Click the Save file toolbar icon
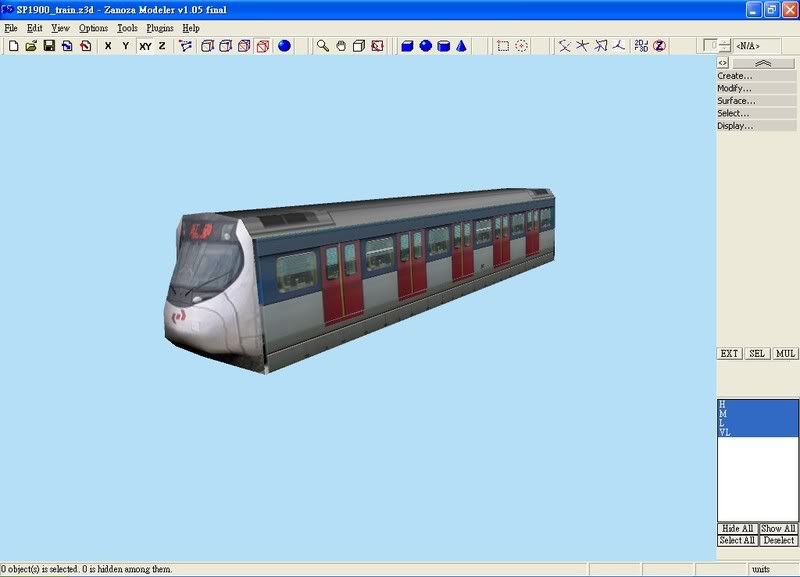Screen dimensions: 800x577 point(48,46)
